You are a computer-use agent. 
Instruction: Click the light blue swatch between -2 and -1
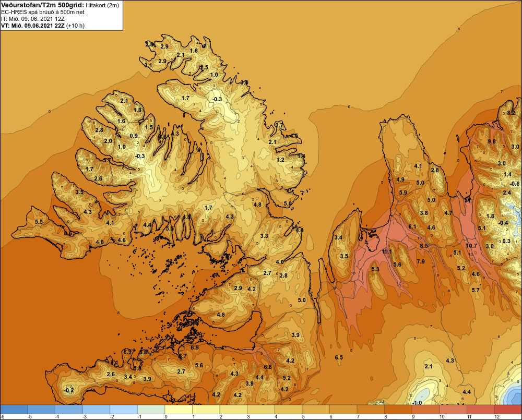(124, 409)
